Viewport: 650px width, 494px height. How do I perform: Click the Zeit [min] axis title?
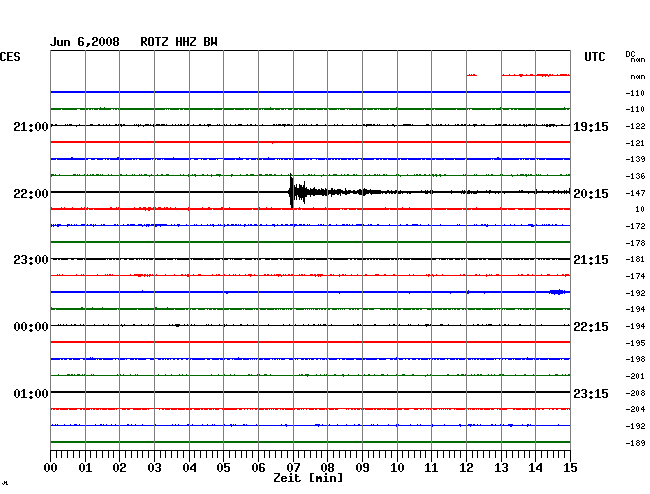(x=308, y=478)
